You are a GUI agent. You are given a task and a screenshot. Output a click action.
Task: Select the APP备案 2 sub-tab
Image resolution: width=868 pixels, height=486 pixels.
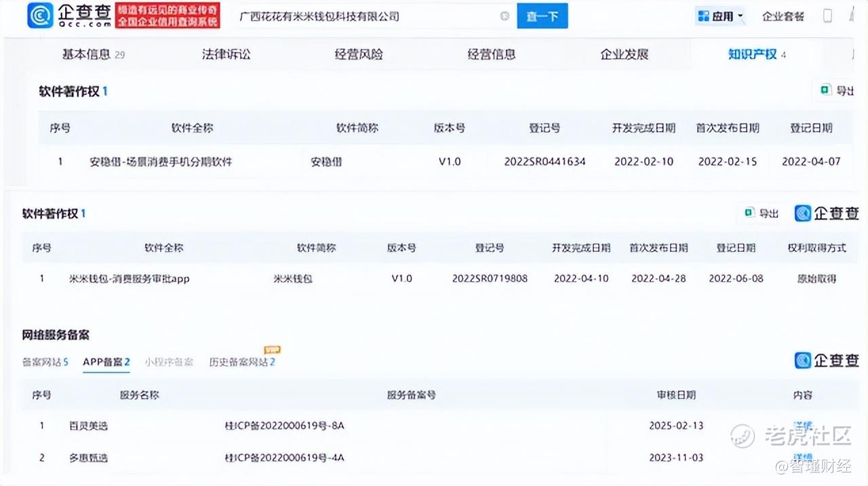click(x=106, y=362)
